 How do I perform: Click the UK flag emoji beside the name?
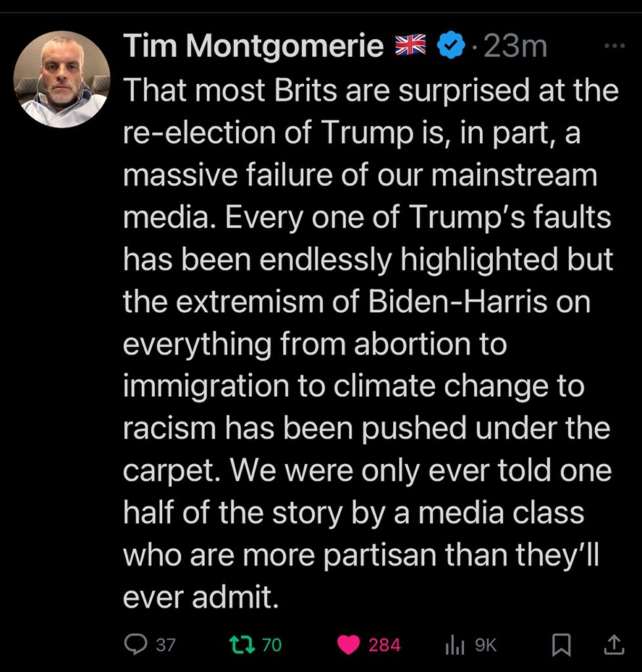point(410,45)
